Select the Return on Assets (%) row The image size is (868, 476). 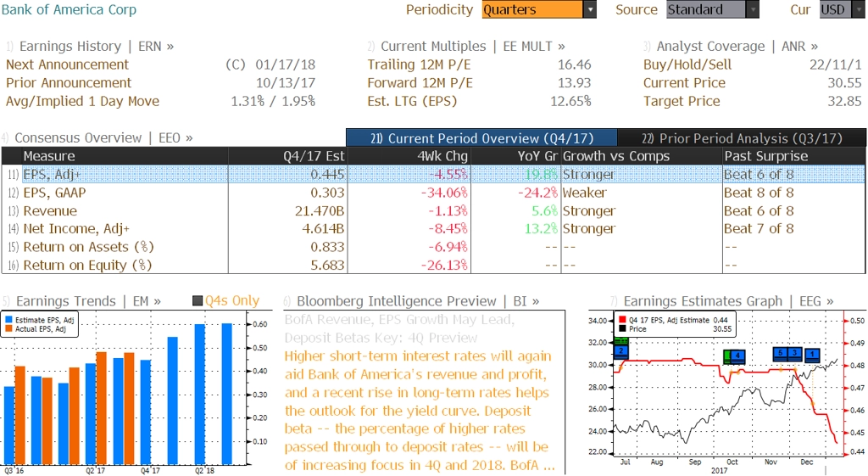pyautogui.click(x=433, y=247)
